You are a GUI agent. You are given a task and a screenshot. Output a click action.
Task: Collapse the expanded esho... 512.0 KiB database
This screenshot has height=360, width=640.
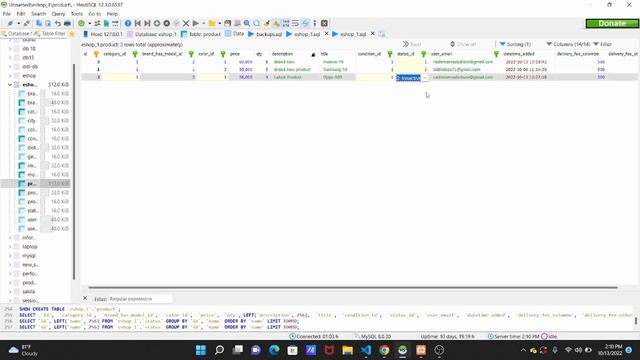(x=10, y=84)
